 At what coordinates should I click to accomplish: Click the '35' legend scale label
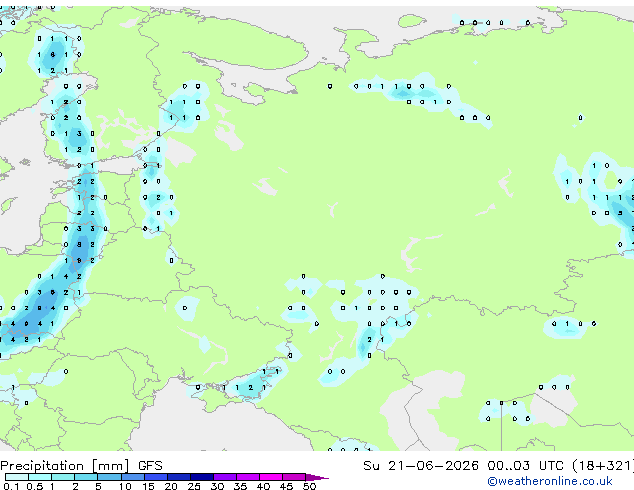click(x=240, y=486)
